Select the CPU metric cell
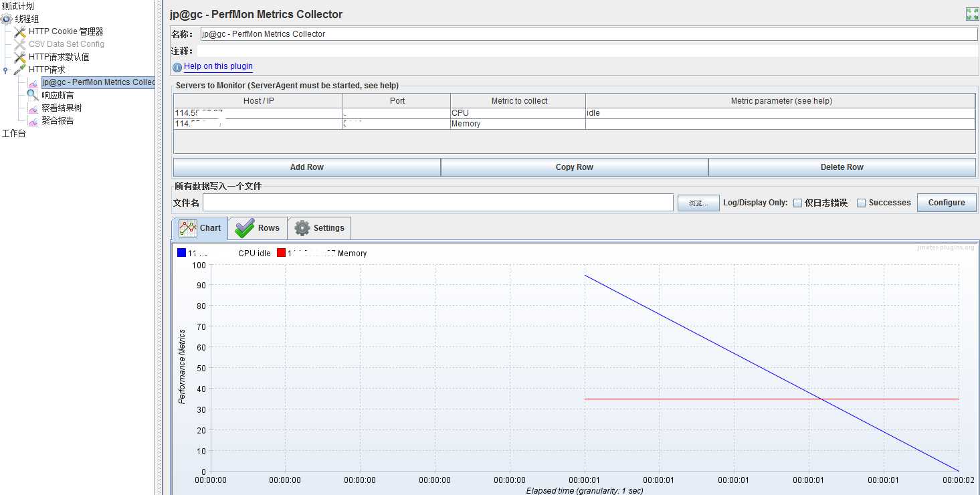980x495 pixels. coord(518,113)
